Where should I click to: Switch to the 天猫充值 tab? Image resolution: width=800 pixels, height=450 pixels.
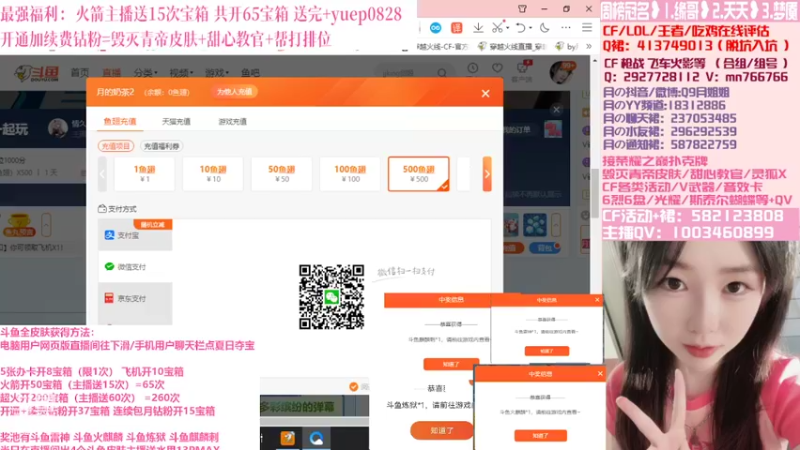(x=176, y=121)
